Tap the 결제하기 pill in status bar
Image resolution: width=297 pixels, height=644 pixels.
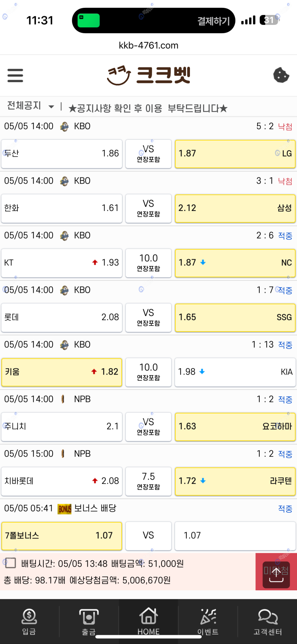213,21
